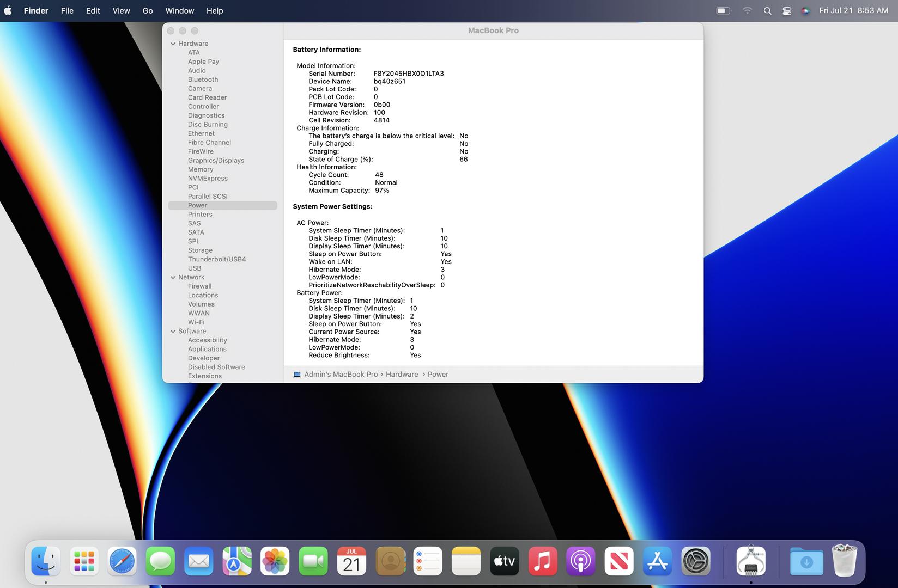Open Finder from the Dock
Screen dimensions: 898x588
click(x=46, y=561)
